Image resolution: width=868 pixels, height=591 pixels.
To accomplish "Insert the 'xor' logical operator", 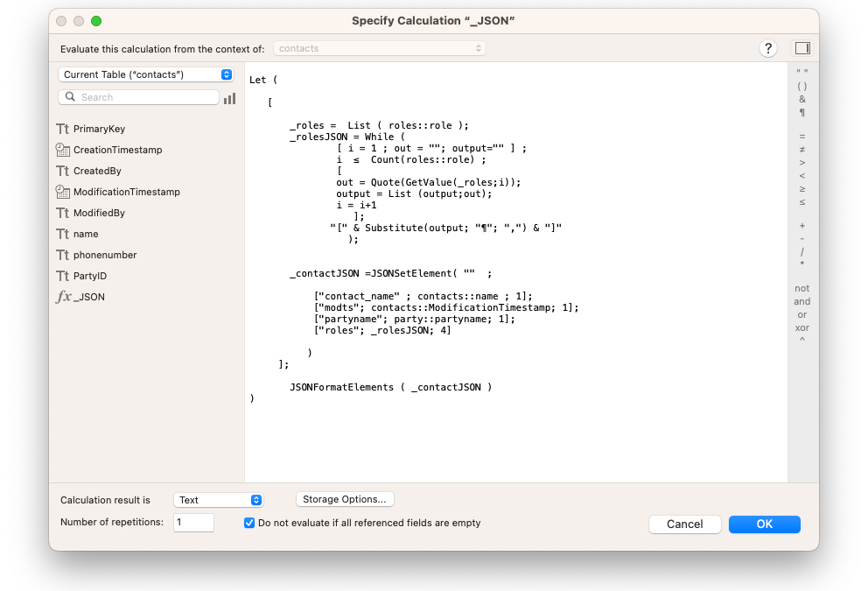I will click(802, 328).
